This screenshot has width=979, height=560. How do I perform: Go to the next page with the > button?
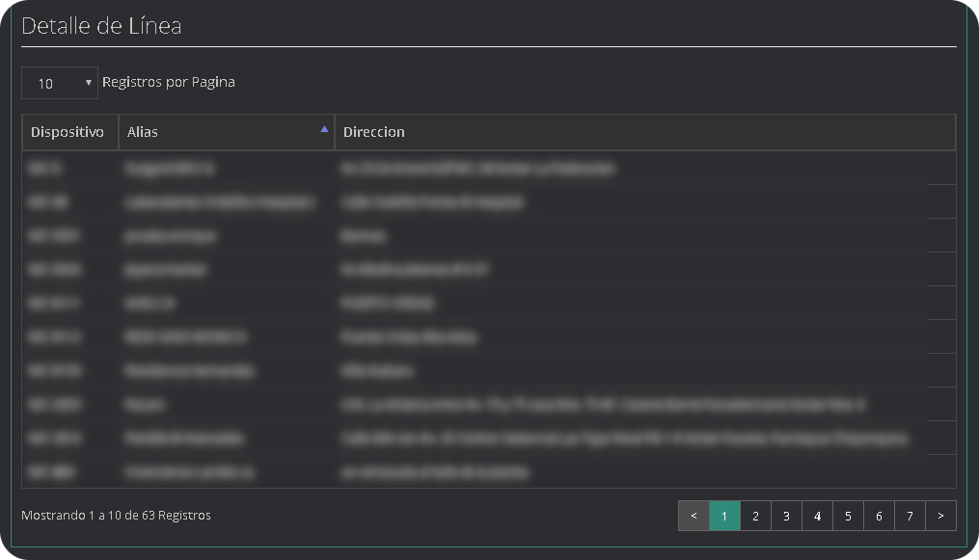pos(940,516)
